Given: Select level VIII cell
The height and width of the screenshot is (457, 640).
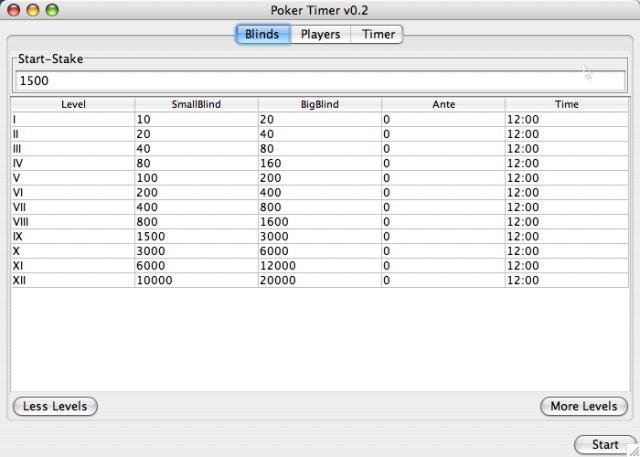Looking at the screenshot, I should coord(73,222).
